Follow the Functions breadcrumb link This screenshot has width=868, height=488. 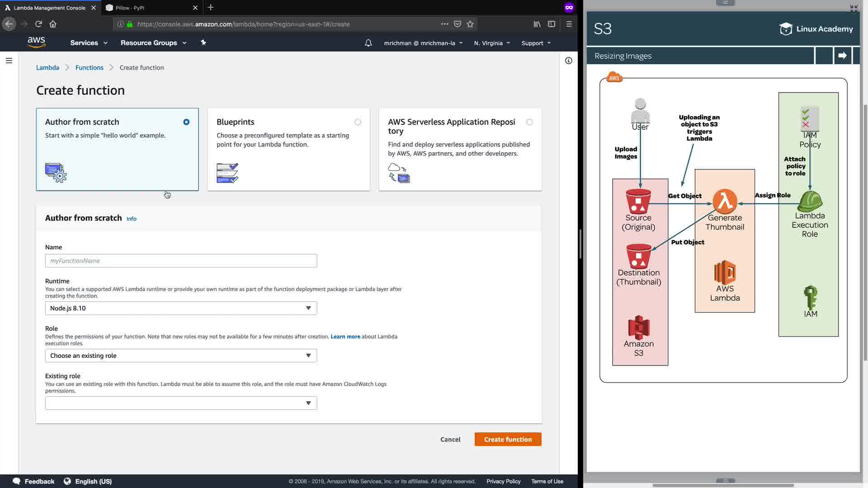(89, 67)
